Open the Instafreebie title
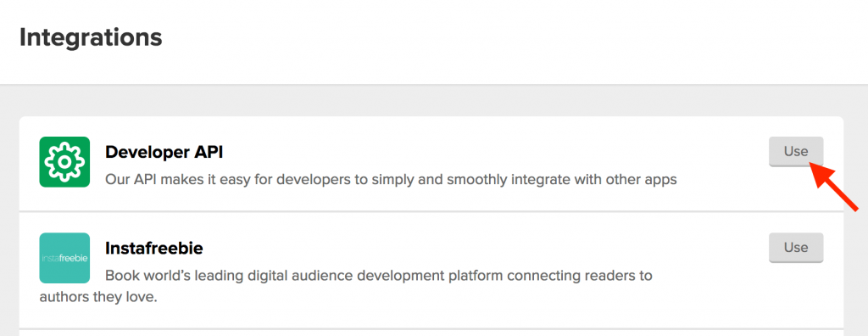Screen dimensions: 868x336 pyautogui.click(x=154, y=248)
